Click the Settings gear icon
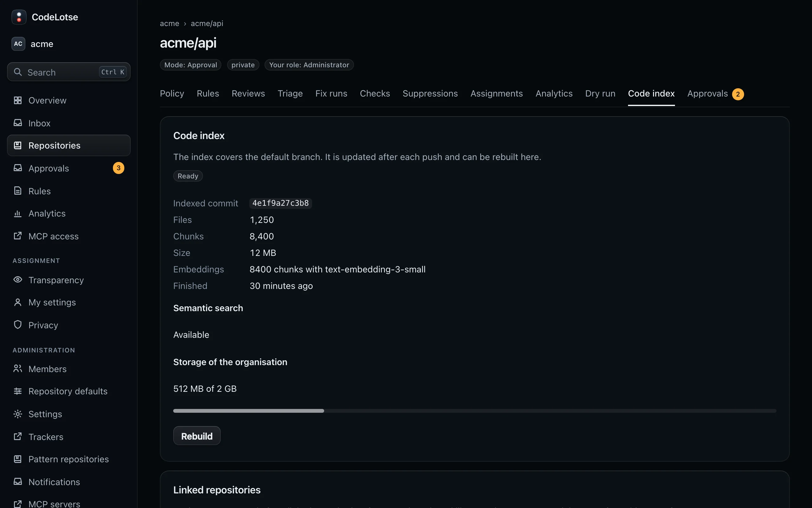Image resolution: width=812 pixels, height=508 pixels. tap(18, 414)
